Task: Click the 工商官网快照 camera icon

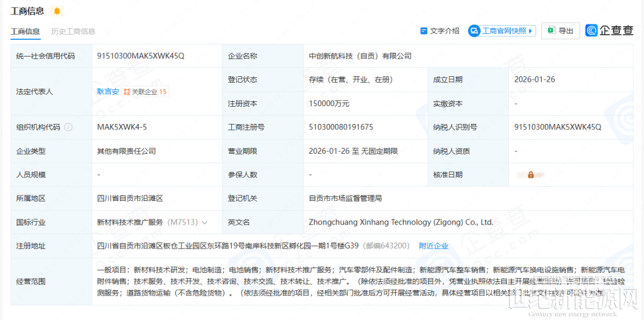Action: click(475, 31)
